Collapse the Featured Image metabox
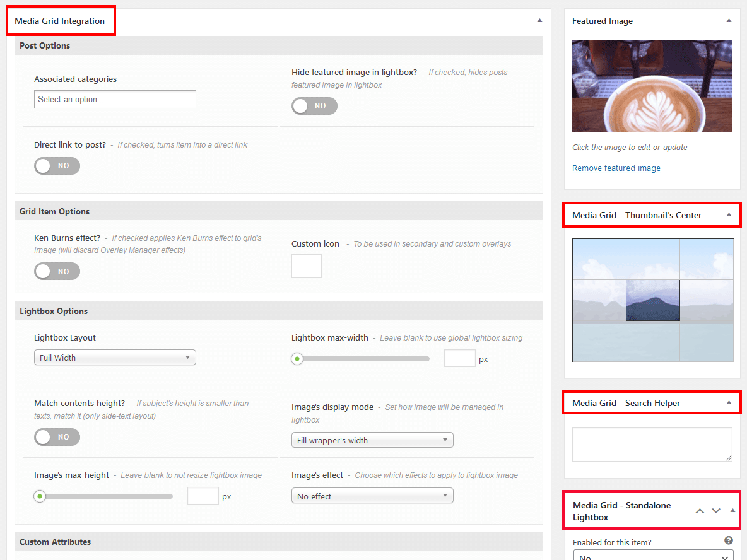The height and width of the screenshot is (560, 747). click(x=729, y=20)
